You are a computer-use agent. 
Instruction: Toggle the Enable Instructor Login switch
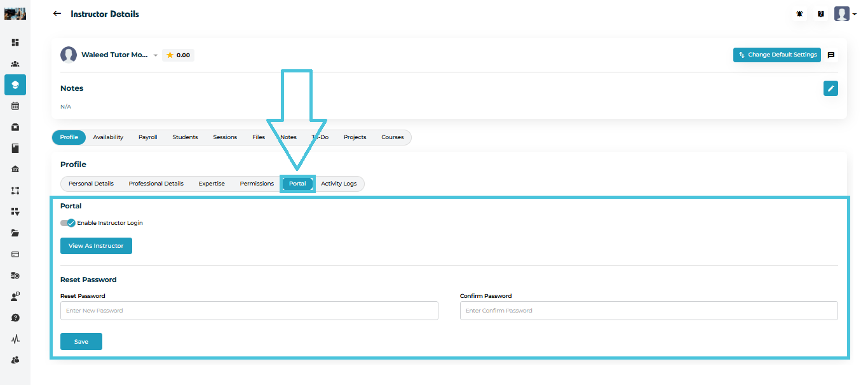pos(68,223)
